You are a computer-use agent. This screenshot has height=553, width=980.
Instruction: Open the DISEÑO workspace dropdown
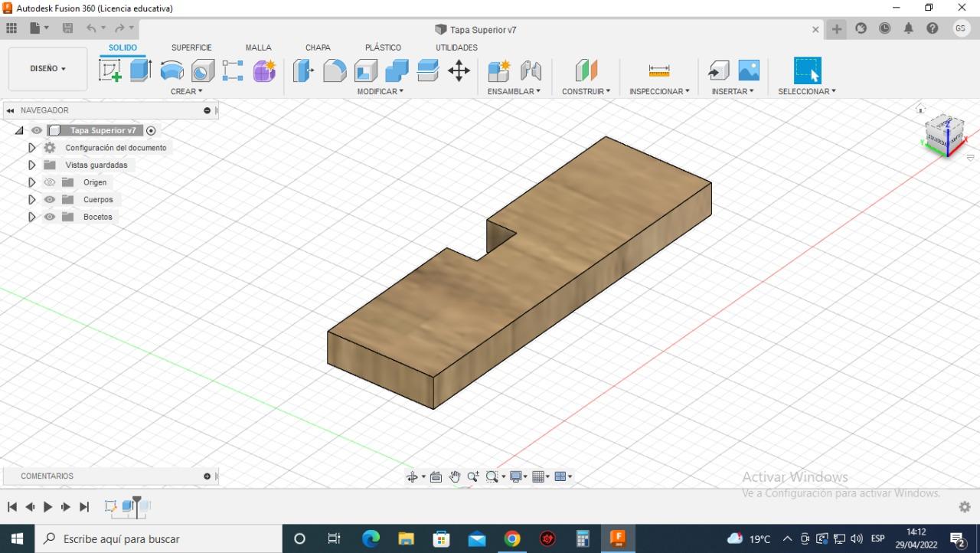tap(47, 69)
